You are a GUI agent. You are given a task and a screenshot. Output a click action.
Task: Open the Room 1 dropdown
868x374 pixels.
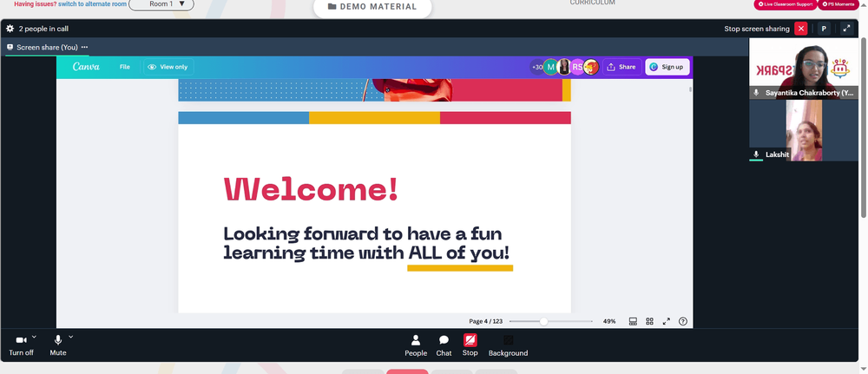coord(161,4)
